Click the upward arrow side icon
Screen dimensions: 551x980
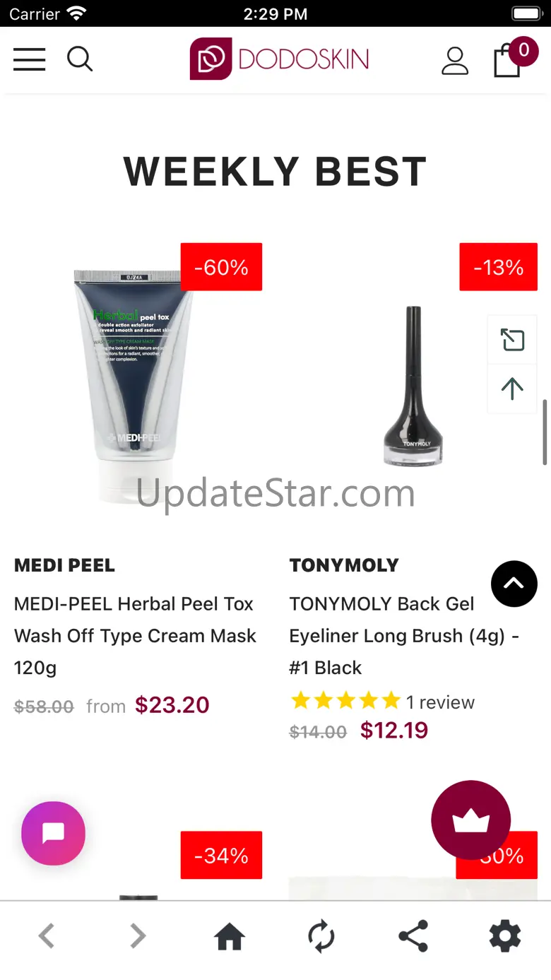click(x=512, y=389)
